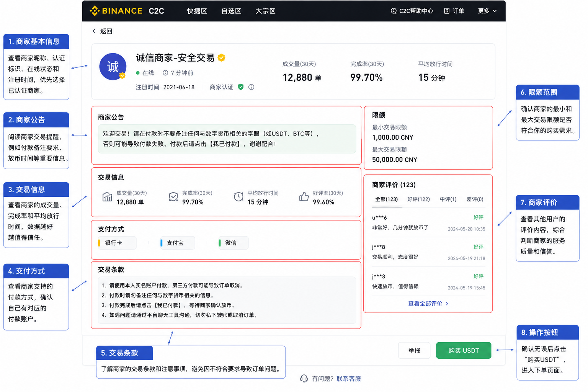Click the 返回 back text

[x=106, y=31]
